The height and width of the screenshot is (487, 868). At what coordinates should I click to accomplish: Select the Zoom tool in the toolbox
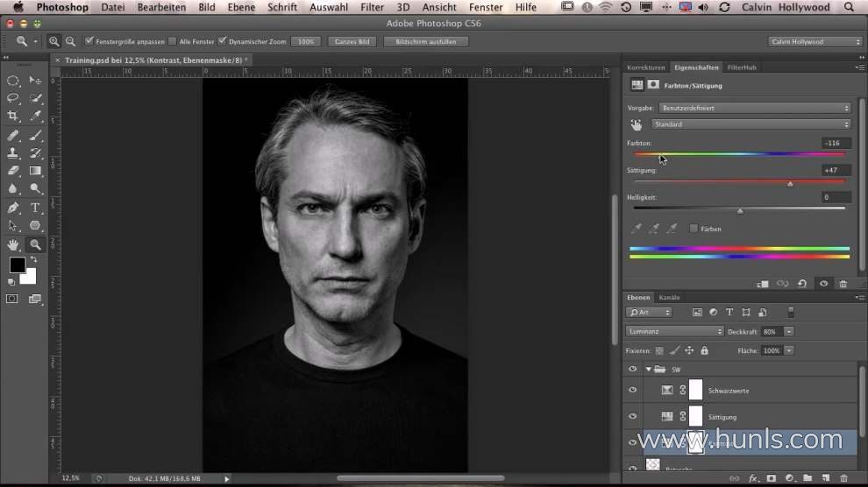[x=35, y=244]
